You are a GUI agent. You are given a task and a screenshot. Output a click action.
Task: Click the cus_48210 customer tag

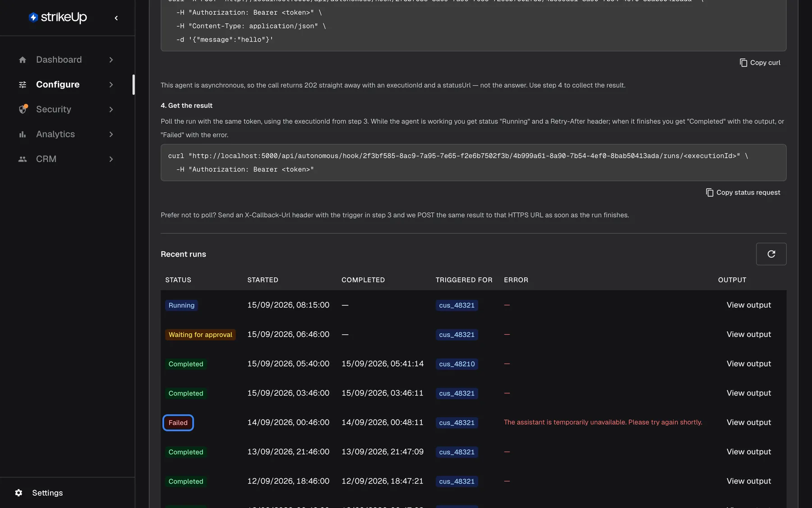click(457, 364)
